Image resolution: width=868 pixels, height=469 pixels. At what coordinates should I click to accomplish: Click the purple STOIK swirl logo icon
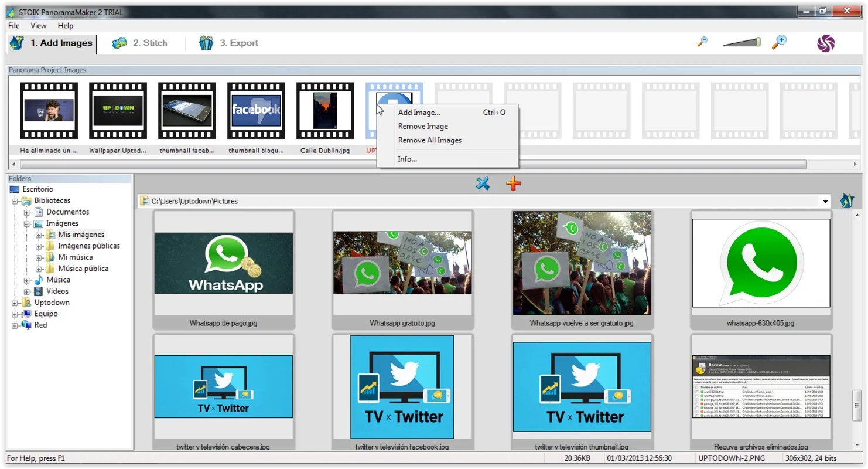point(826,43)
